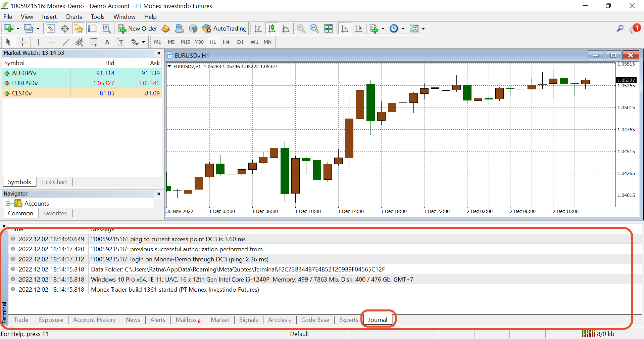
Task: Click the virtual hosting cloud icon
Action: coord(179,29)
